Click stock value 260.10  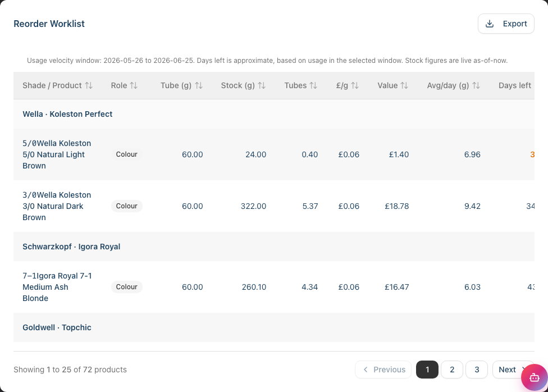pyautogui.click(x=254, y=287)
